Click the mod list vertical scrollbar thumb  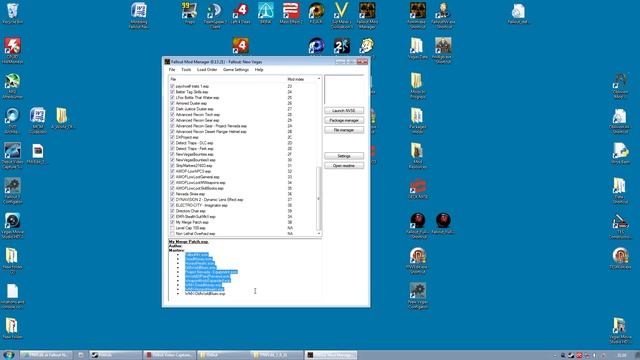pyautogui.click(x=319, y=198)
